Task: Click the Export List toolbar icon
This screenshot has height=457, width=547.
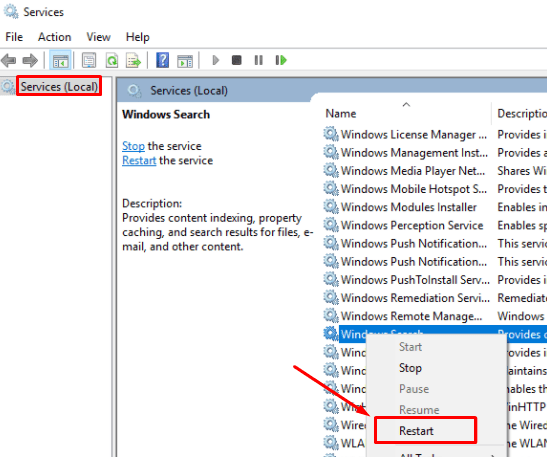Action: click(134, 60)
